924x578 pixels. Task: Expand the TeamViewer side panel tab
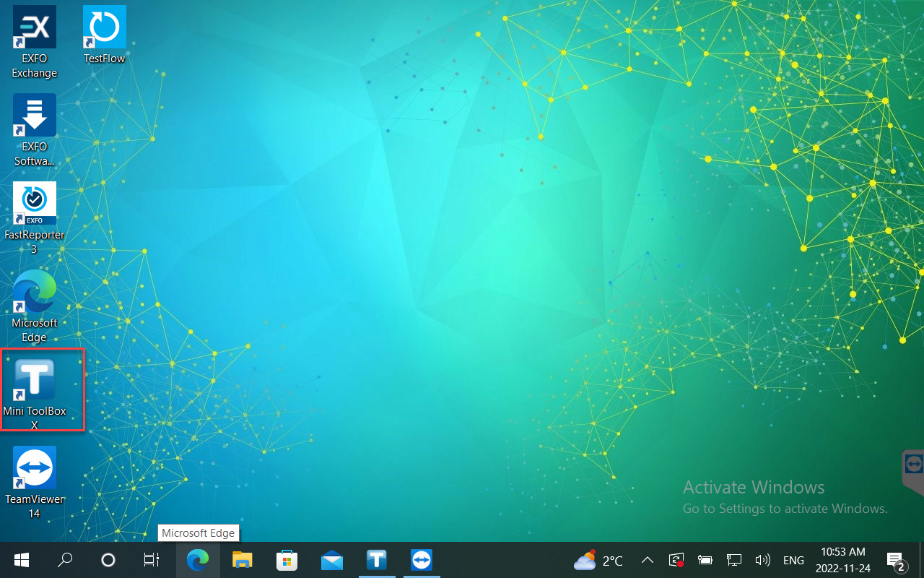pos(913,472)
